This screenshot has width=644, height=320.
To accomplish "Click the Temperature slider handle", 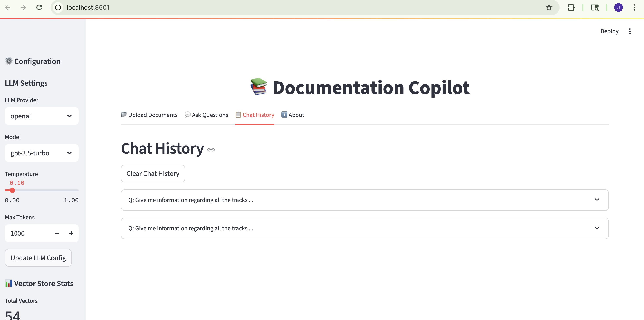I will [12, 190].
